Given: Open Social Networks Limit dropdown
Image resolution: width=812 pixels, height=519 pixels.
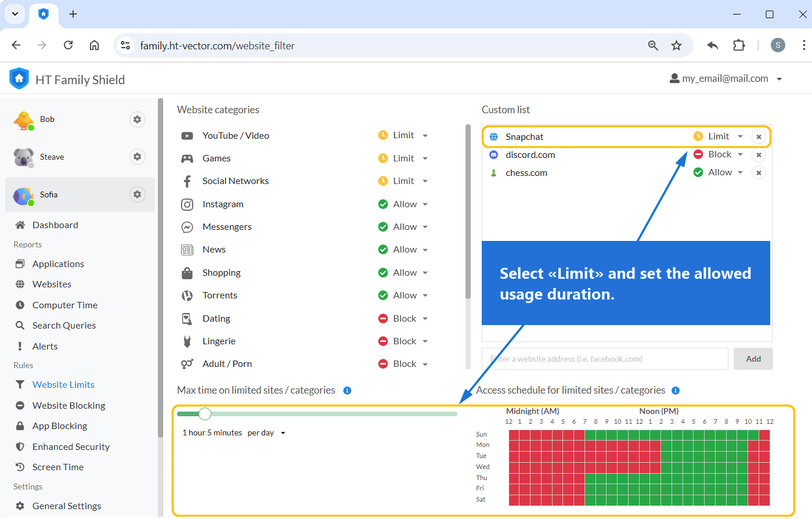Looking at the screenshot, I should coord(403,181).
